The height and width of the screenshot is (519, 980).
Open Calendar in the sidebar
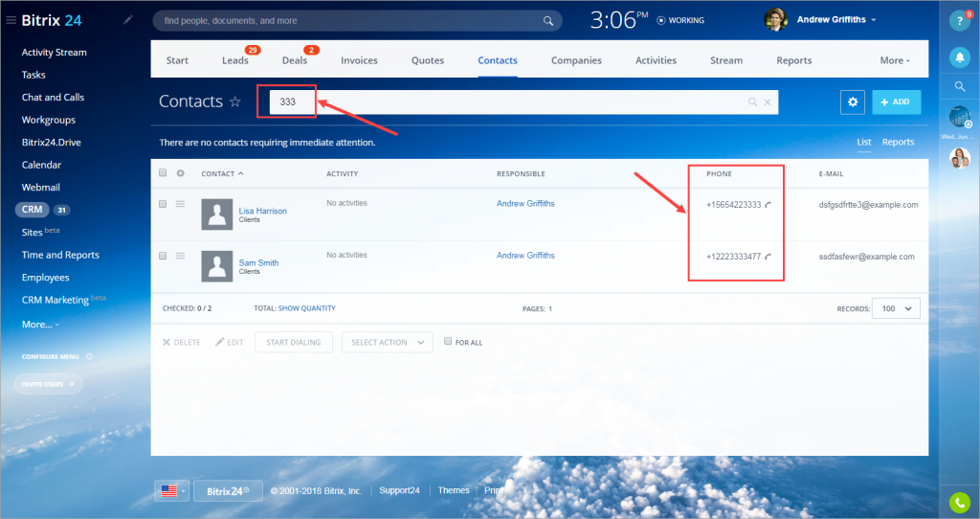[x=41, y=165]
